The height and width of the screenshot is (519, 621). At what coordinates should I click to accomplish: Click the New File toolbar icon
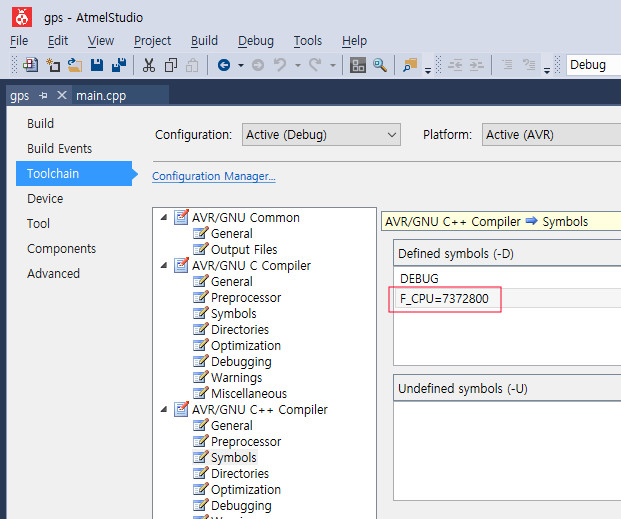tap(53, 65)
